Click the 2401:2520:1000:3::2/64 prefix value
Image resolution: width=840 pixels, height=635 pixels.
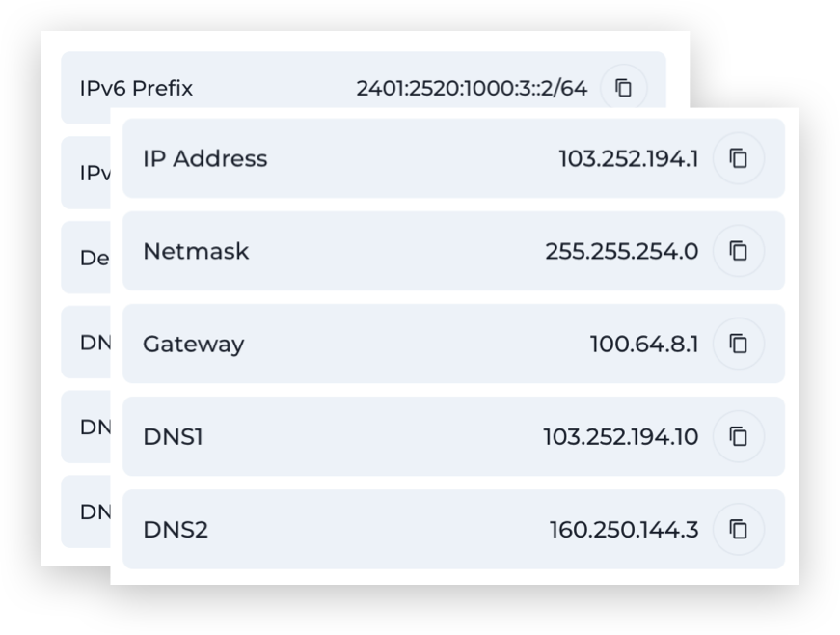472,89
